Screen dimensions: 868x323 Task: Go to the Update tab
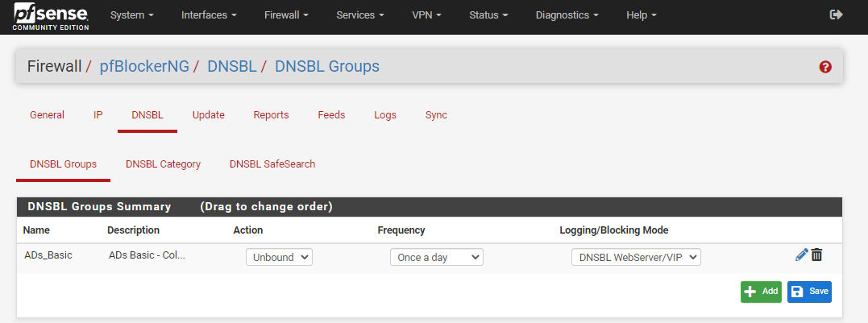coord(208,115)
